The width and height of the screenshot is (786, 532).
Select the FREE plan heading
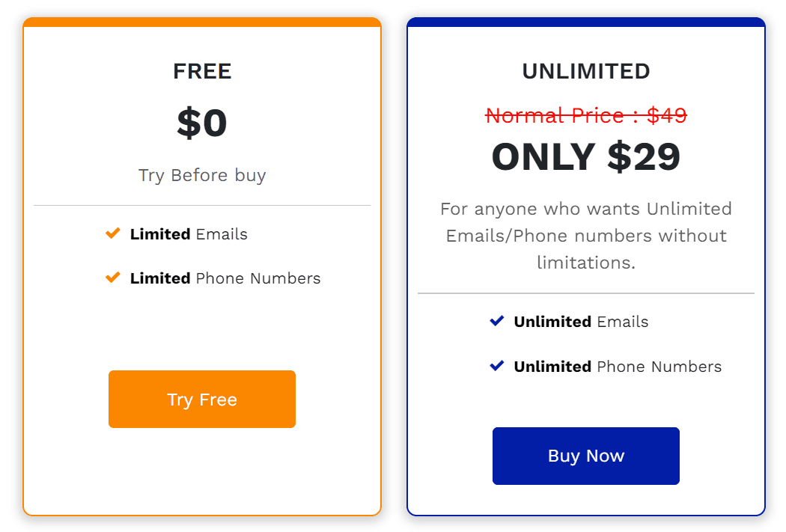tap(201, 71)
